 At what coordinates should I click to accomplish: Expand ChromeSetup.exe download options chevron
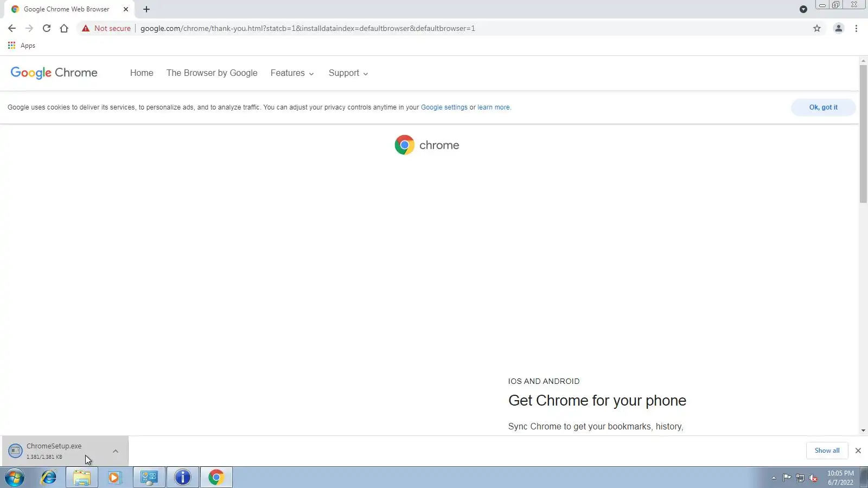pyautogui.click(x=116, y=451)
